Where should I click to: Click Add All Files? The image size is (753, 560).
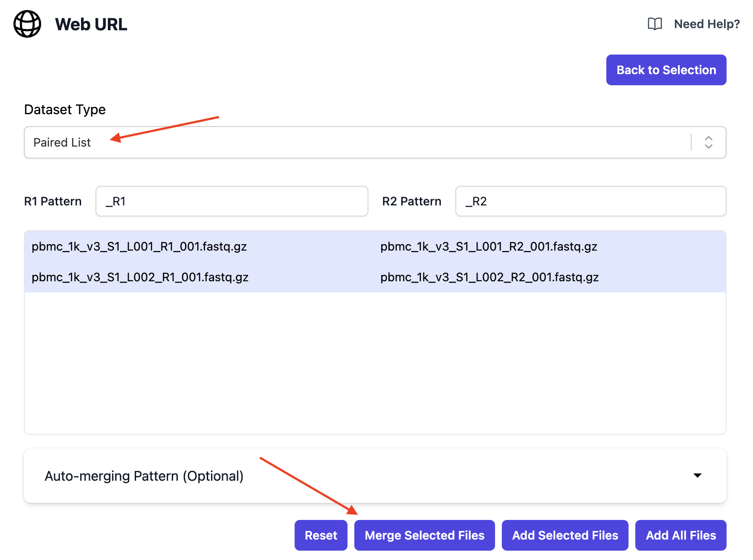tap(681, 535)
